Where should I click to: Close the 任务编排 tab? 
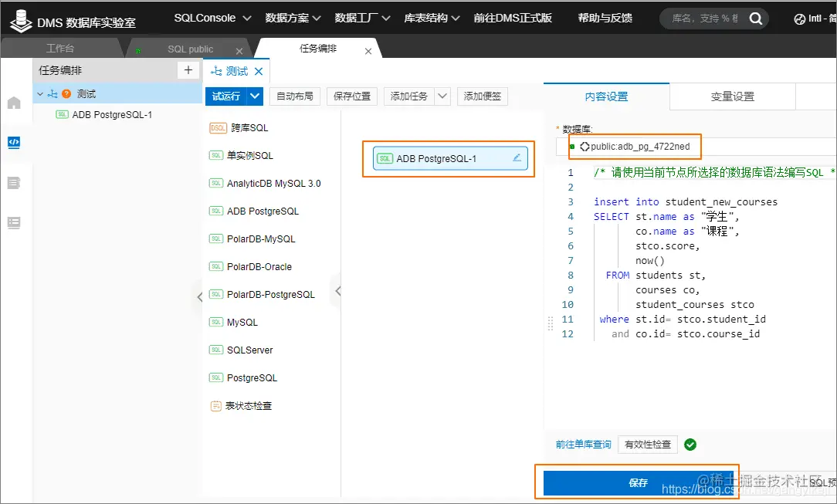coord(368,51)
